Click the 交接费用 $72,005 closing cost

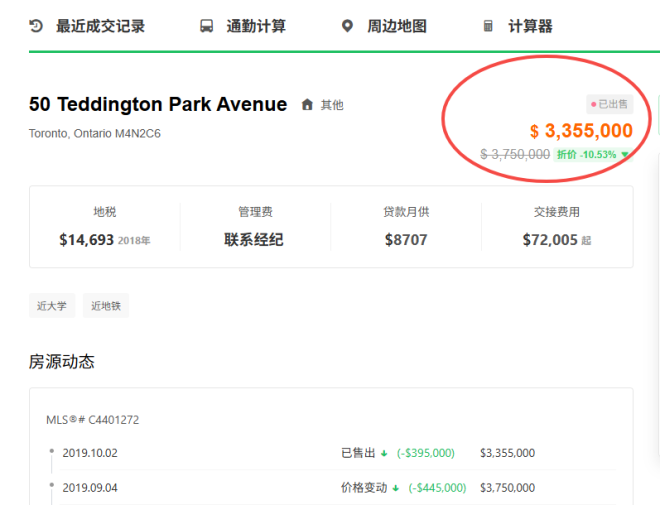tap(550, 240)
